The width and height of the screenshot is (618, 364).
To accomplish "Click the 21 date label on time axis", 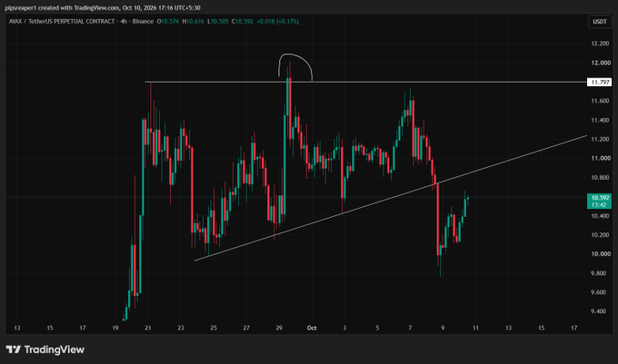I will 148,328.
